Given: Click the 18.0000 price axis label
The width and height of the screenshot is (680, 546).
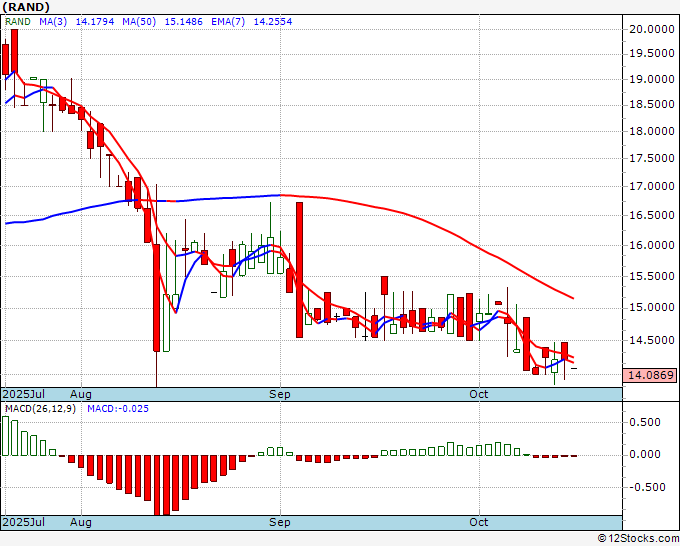Looking at the screenshot, I should tap(652, 131).
